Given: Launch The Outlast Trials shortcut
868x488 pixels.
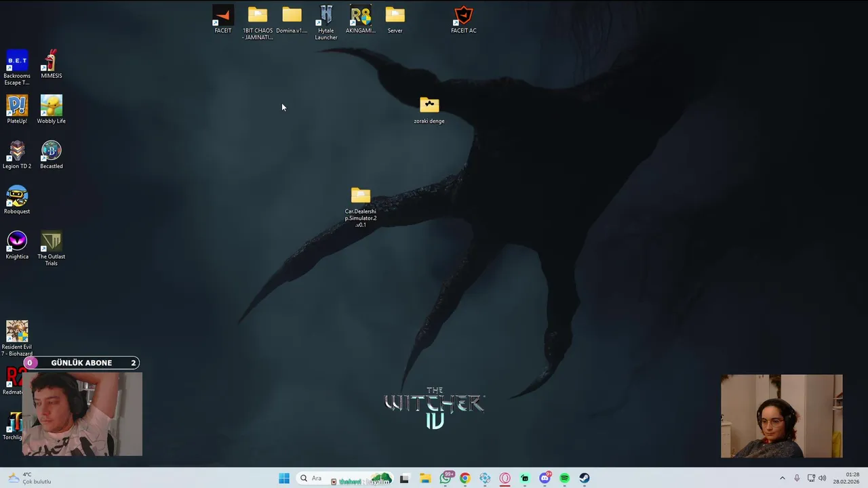Looking at the screenshot, I should pos(52,248).
